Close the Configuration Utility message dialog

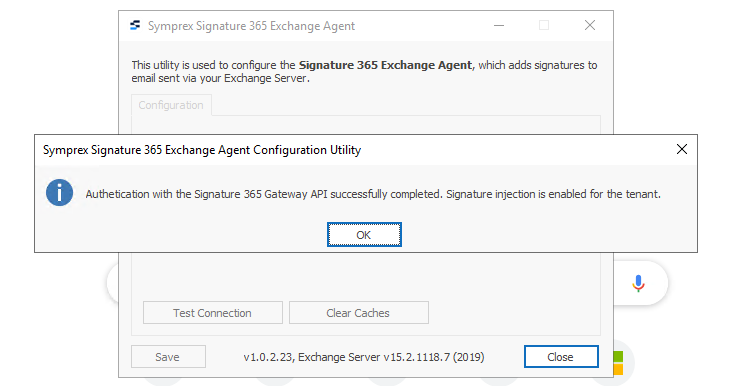point(682,149)
